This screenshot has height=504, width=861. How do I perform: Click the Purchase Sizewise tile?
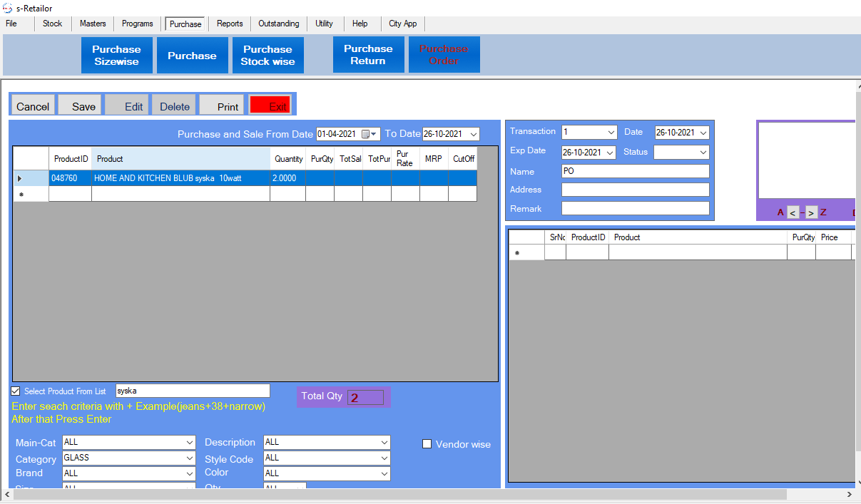click(x=116, y=55)
